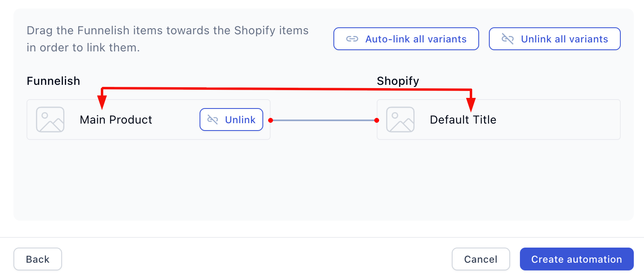Screen dimensions: 644x279
Task: Select the Default Title image placeholder
Action: click(400, 120)
